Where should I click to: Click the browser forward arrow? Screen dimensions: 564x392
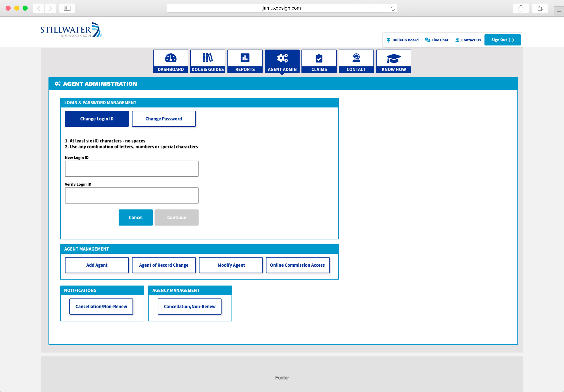coord(51,8)
